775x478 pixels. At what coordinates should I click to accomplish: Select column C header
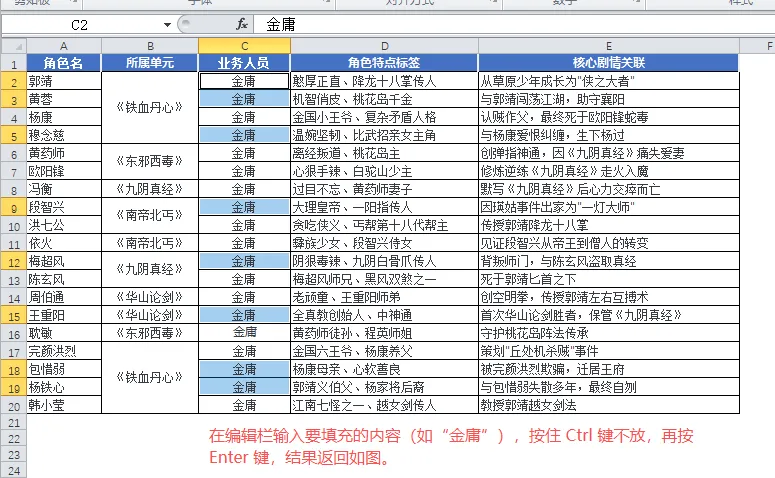[x=244, y=46]
